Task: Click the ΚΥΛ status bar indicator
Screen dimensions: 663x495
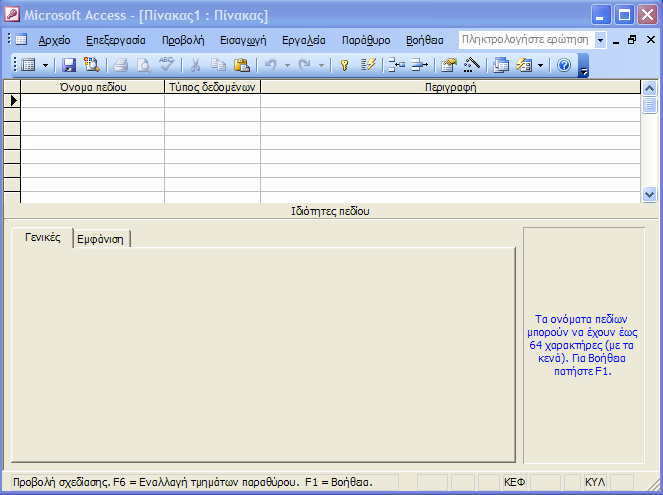Action: (x=595, y=482)
